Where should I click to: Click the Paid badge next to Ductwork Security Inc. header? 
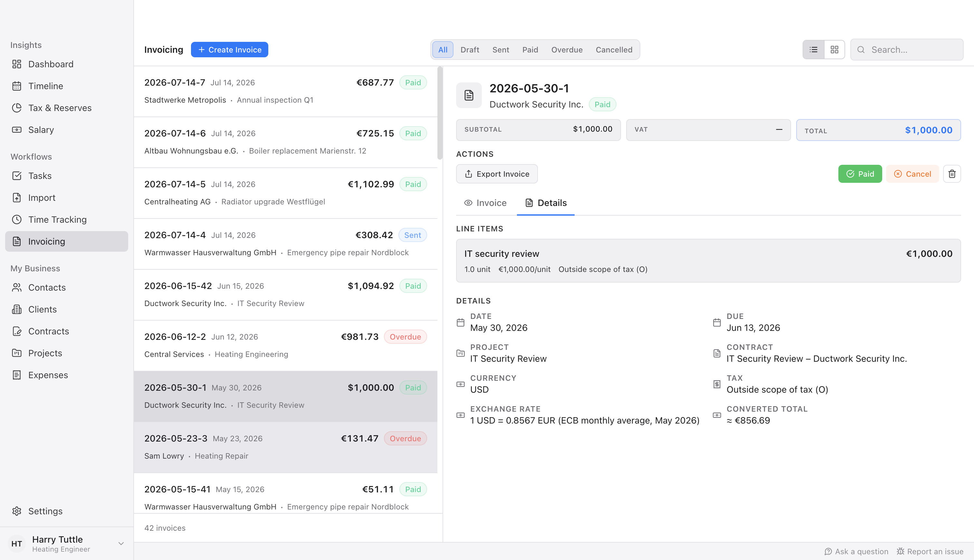[x=602, y=104]
